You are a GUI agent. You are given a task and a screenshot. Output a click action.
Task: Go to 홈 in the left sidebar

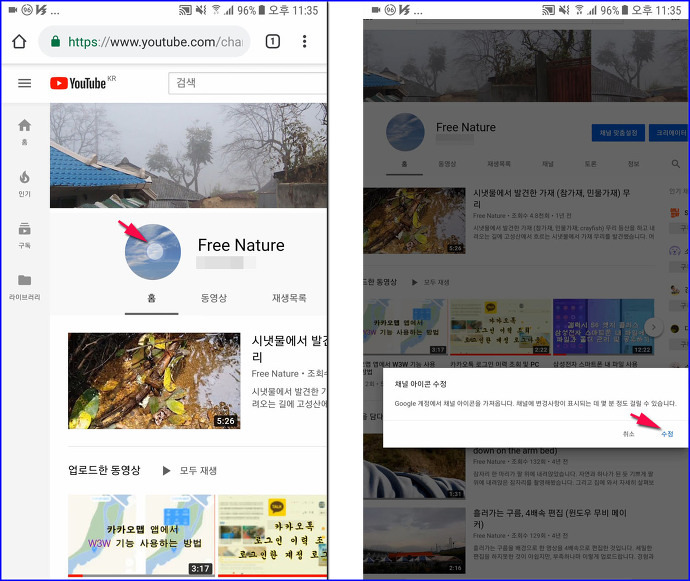[x=25, y=132]
